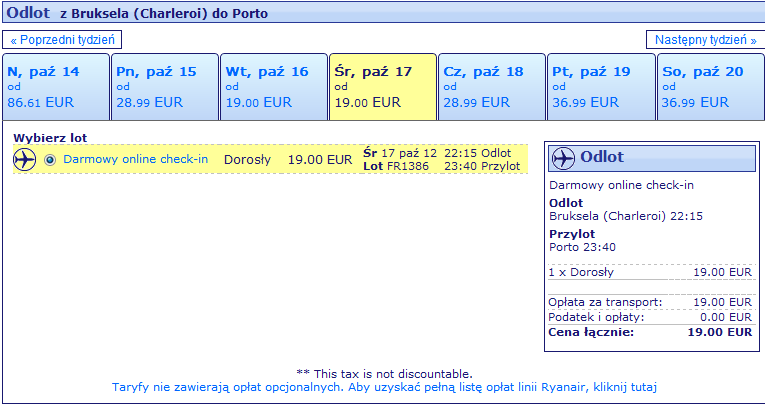Click the Wybierz lot heading
This screenshot has width=765, height=404.
[x=50, y=138]
